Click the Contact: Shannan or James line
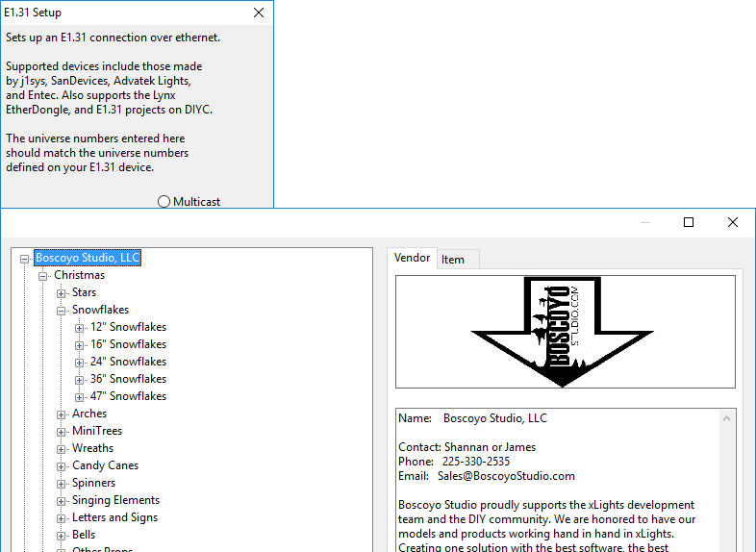The image size is (756, 552). pos(466,447)
